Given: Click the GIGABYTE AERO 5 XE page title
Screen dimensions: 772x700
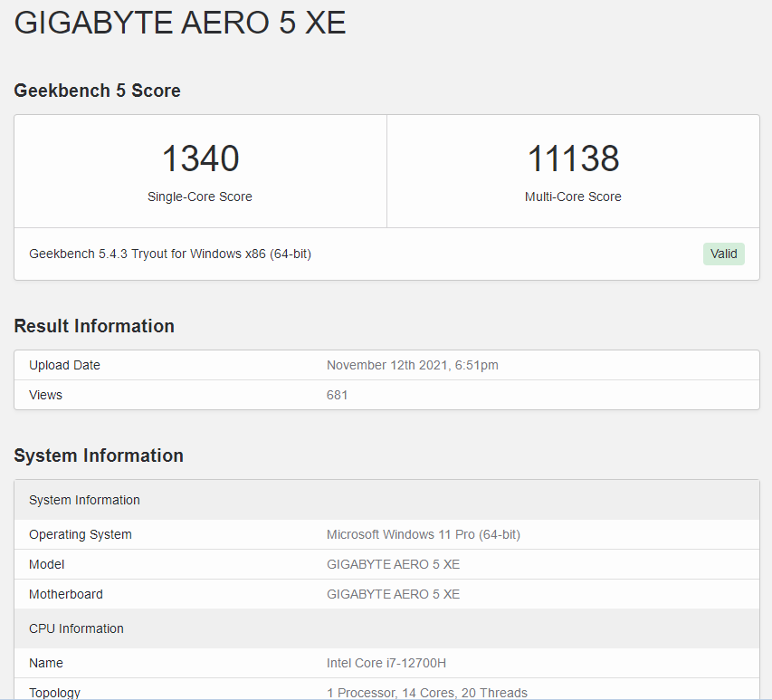Looking at the screenshot, I should (180, 24).
